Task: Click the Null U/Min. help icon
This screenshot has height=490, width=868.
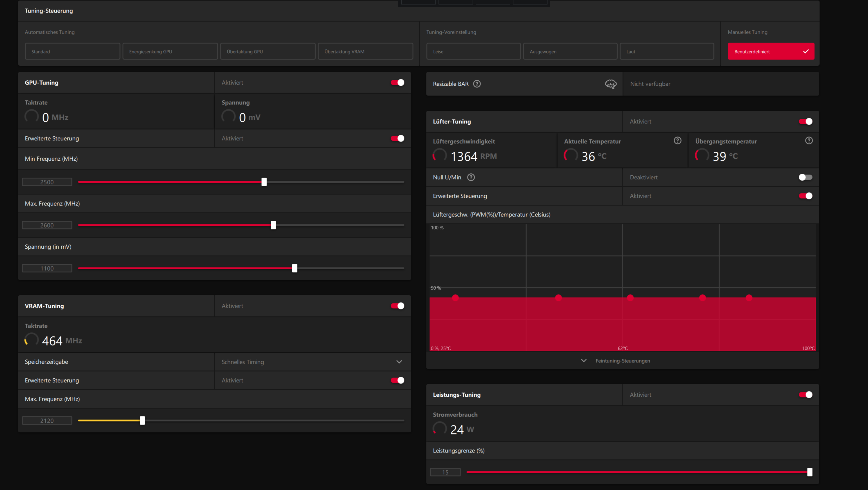Action: (471, 177)
